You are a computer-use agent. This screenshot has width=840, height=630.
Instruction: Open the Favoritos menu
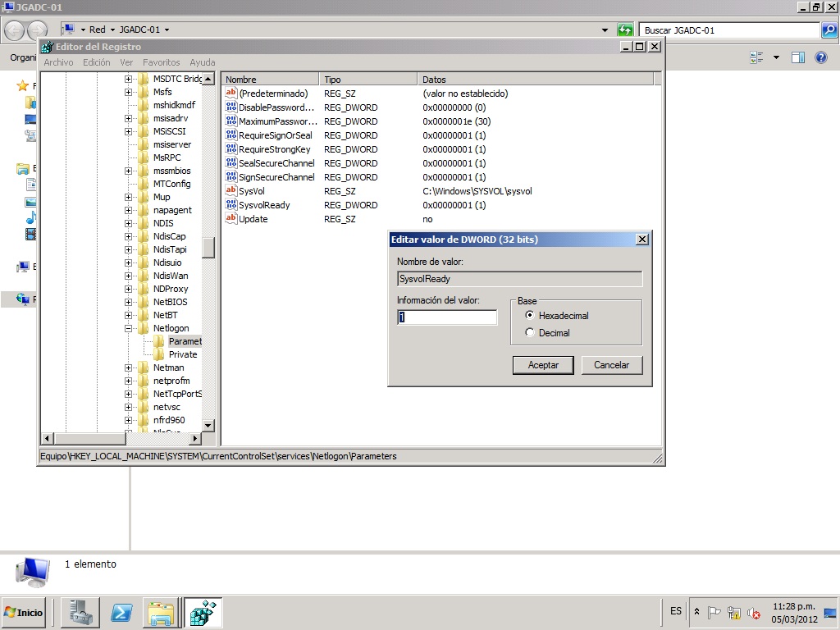click(162, 62)
